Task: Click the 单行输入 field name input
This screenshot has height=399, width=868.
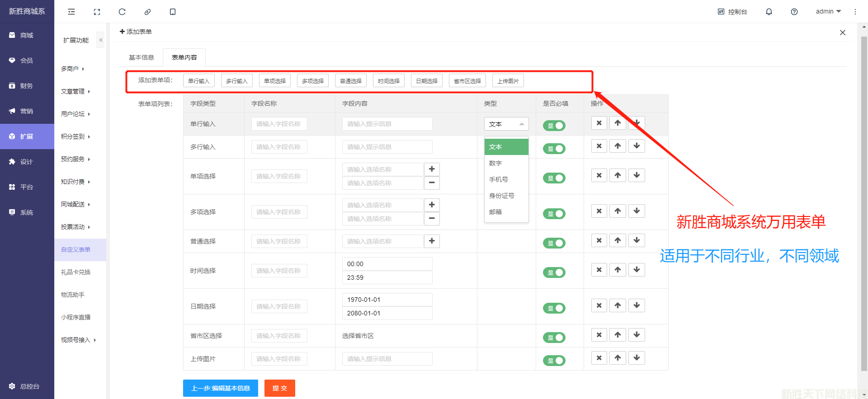Action: pyautogui.click(x=279, y=124)
